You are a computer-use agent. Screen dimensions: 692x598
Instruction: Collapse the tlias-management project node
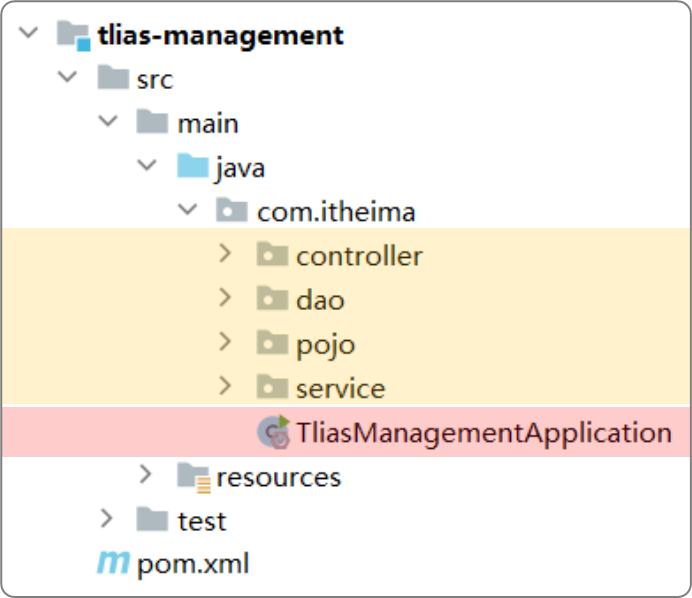tap(28, 35)
